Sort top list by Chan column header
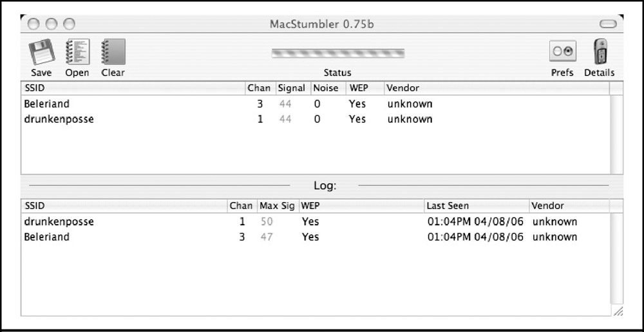Screen dimensions: 644x332 (x=260, y=88)
